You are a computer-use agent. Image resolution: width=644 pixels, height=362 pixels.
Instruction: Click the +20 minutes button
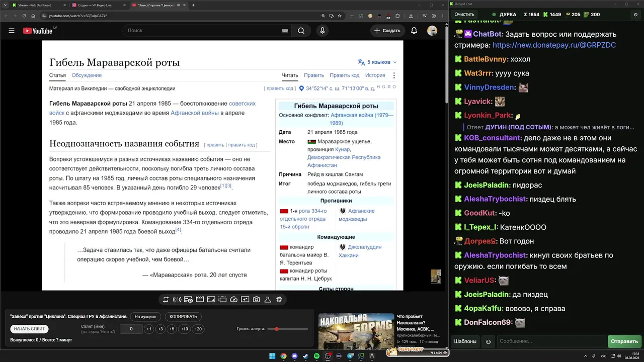click(198, 329)
